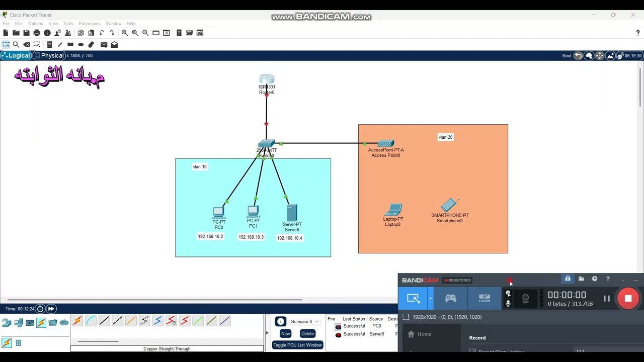Click the Access Point0 device
The height and width of the screenshot is (362, 644).
click(x=385, y=144)
